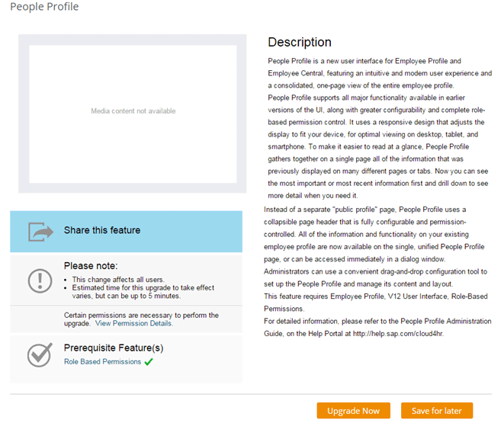
Task: Click the People Profile page title
Action: click(x=44, y=6)
